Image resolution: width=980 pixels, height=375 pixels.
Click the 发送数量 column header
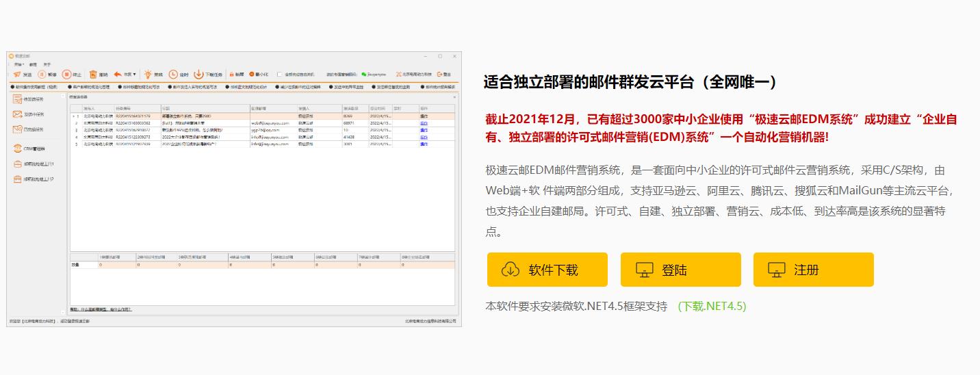(x=354, y=108)
